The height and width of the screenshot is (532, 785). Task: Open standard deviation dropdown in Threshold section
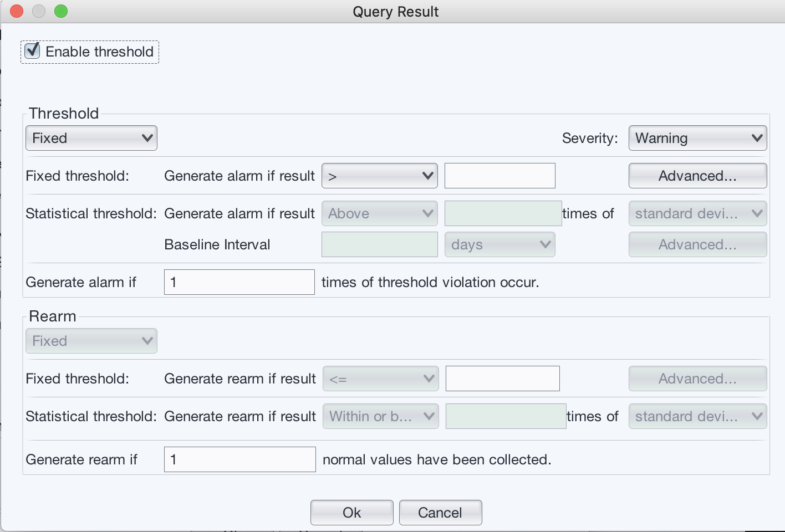(697, 213)
